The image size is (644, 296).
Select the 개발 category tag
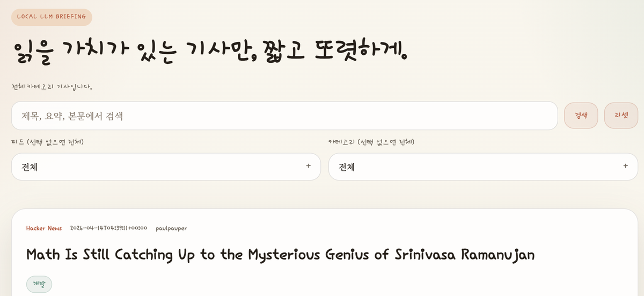[39, 284]
